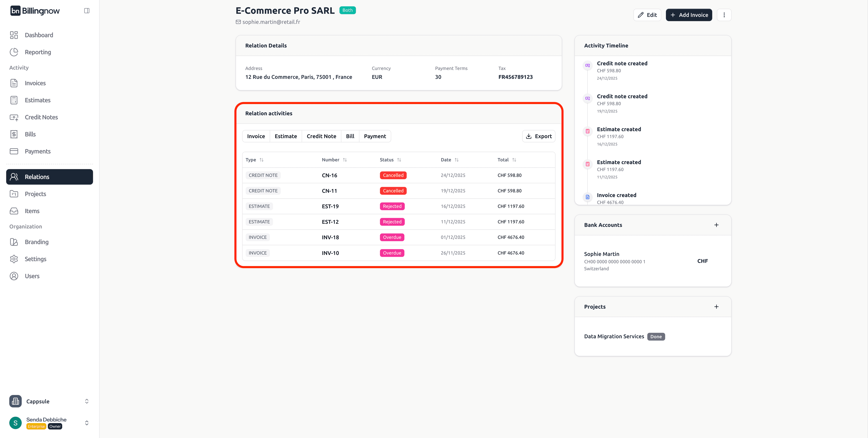Open Reporting from the sidebar
Viewport: 868px width, 438px height.
coord(38,52)
